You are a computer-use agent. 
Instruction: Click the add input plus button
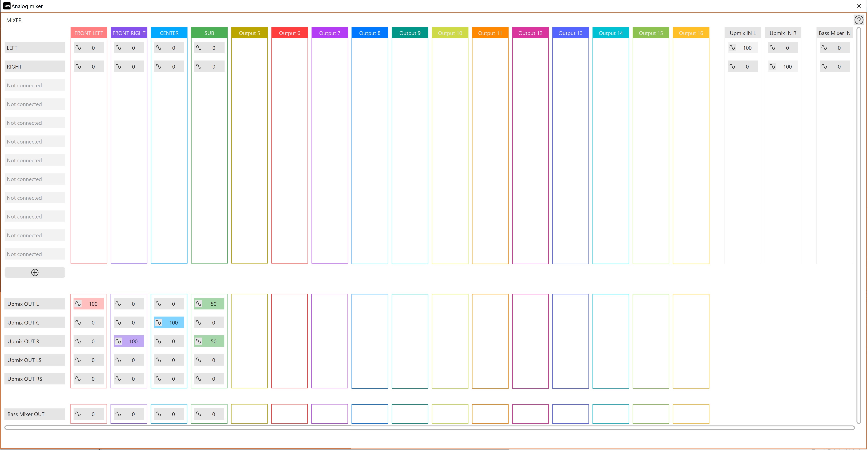35,272
